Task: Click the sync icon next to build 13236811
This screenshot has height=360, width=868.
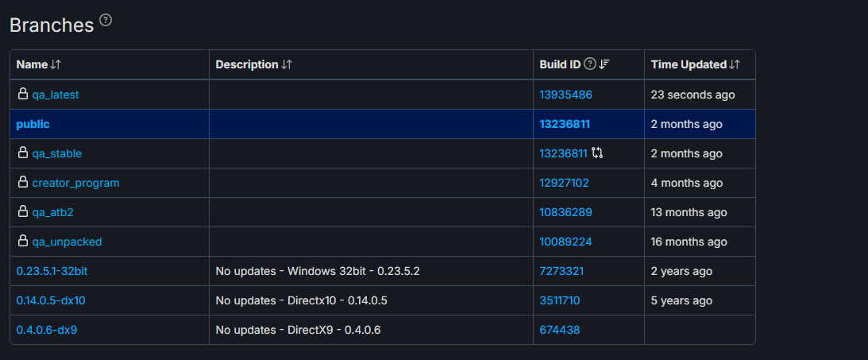Action: (598, 153)
